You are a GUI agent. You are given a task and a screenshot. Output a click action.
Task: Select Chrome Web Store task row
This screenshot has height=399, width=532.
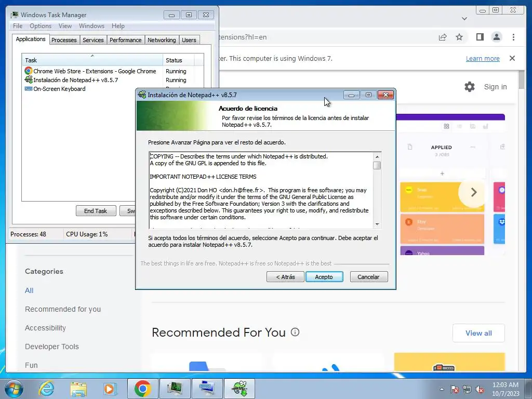click(x=113, y=71)
